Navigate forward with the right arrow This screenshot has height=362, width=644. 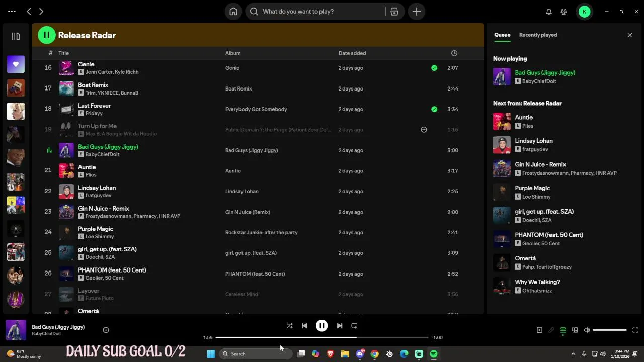click(41, 11)
